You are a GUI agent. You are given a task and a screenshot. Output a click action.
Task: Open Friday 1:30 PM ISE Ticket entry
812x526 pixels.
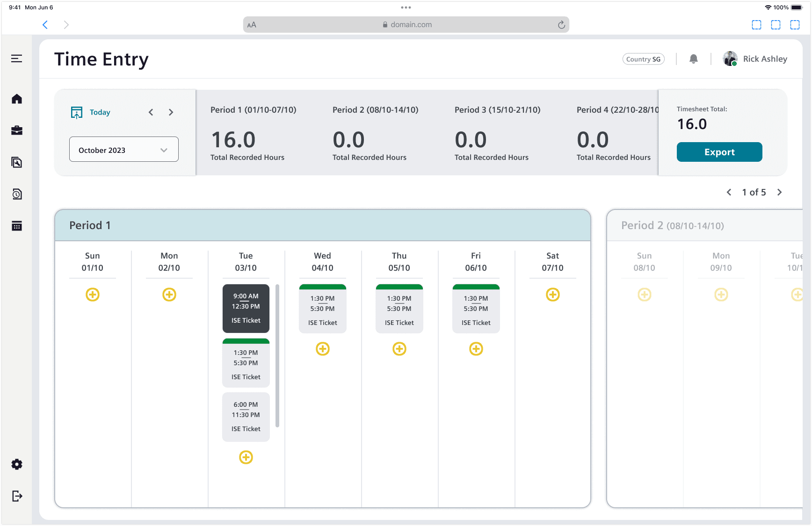point(476,309)
